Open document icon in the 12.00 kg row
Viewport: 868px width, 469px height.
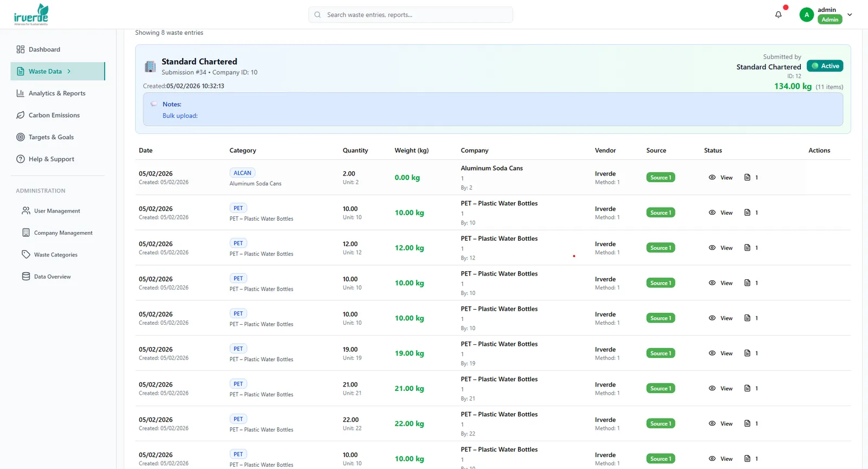[747, 248]
